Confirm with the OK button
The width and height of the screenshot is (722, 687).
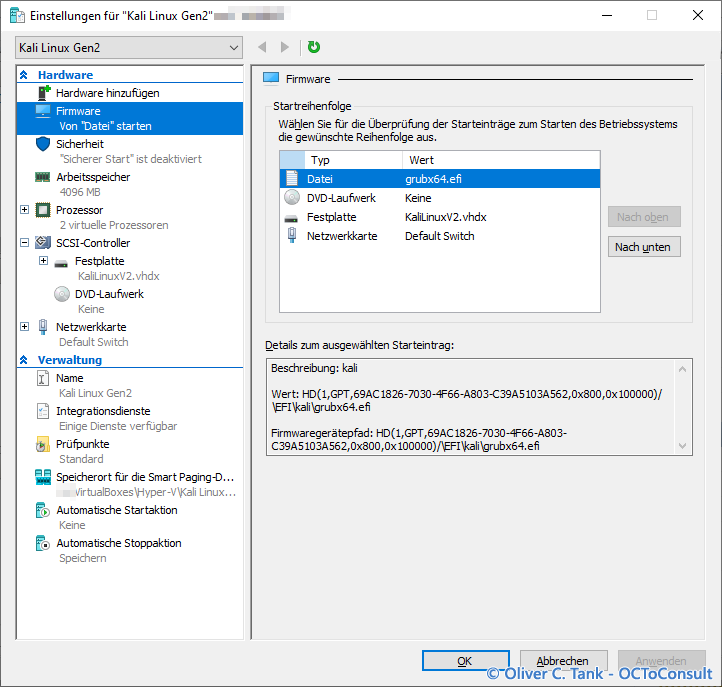pyautogui.click(x=466, y=661)
